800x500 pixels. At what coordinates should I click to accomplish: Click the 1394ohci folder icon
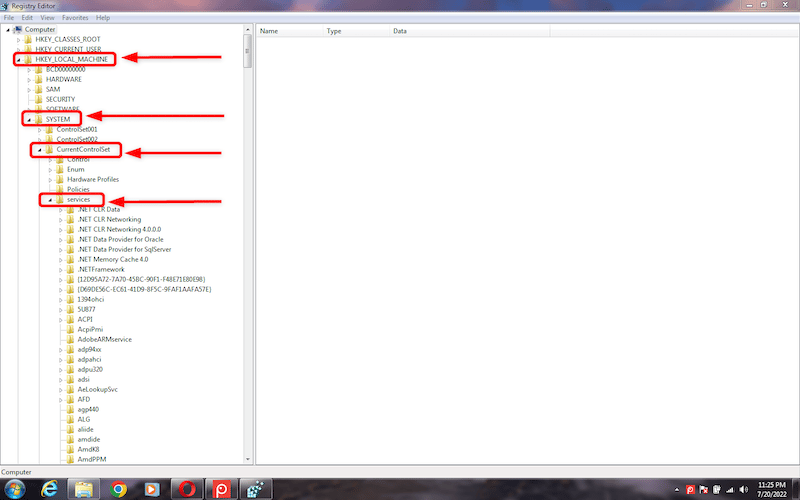click(x=70, y=299)
